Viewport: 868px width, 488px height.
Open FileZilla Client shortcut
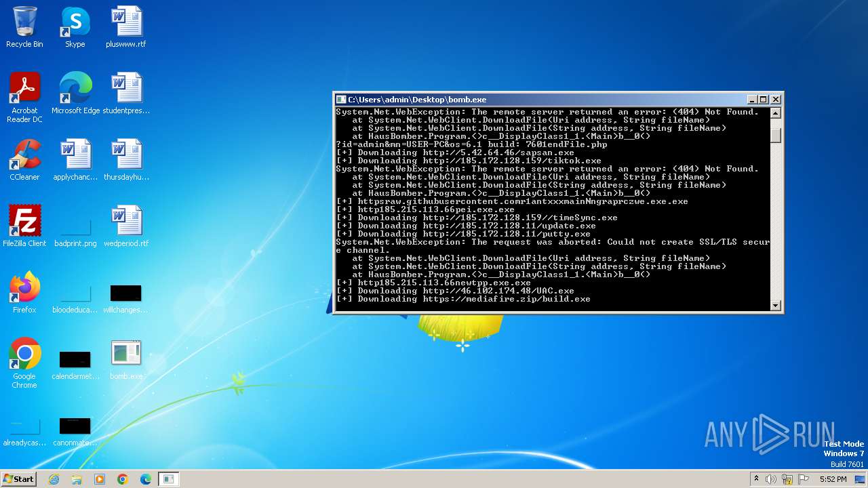click(x=24, y=227)
